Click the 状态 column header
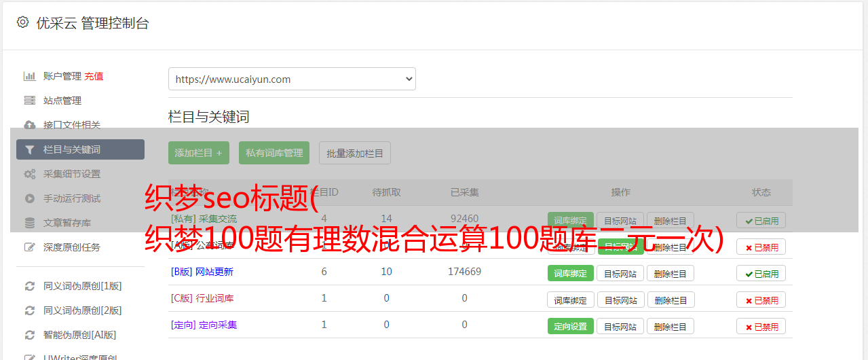This screenshot has height=360, width=868. [761, 192]
